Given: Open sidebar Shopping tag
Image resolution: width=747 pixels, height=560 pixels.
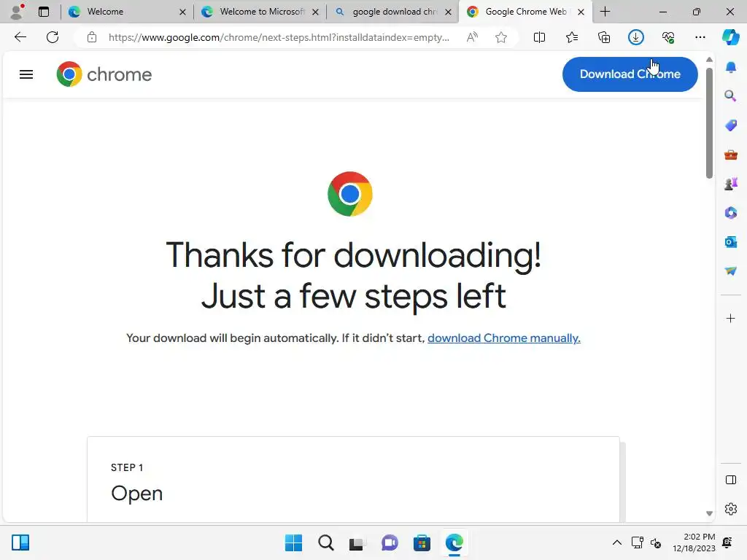Looking at the screenshot, I should click(x=731, y=125).
